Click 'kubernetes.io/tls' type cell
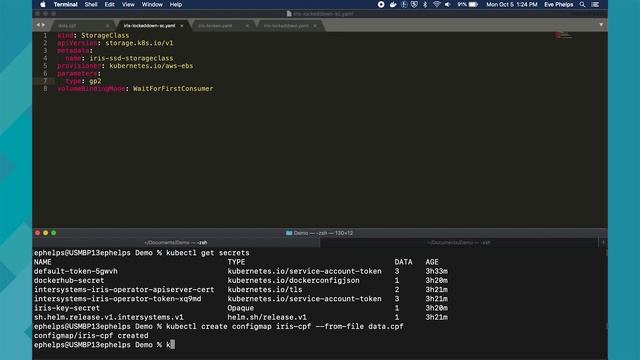Viewport: 640px width, 360px height. 265,290
